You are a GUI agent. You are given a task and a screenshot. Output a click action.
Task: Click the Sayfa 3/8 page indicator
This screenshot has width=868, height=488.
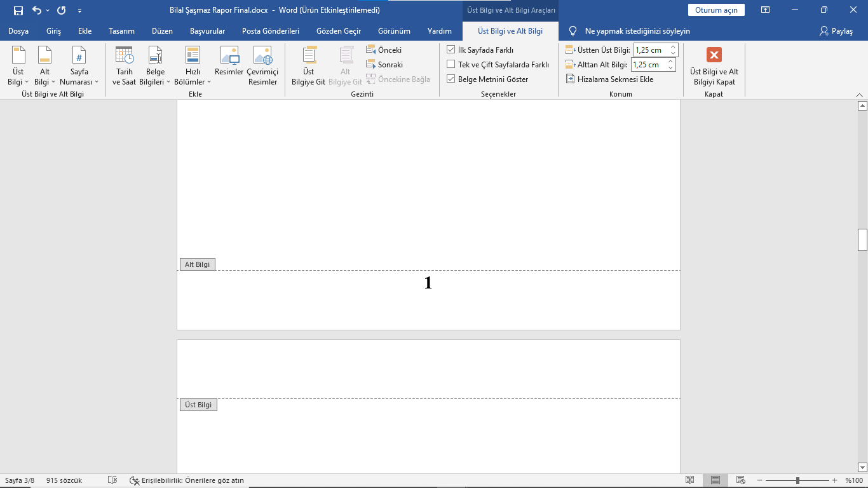(x=20, y=480)
